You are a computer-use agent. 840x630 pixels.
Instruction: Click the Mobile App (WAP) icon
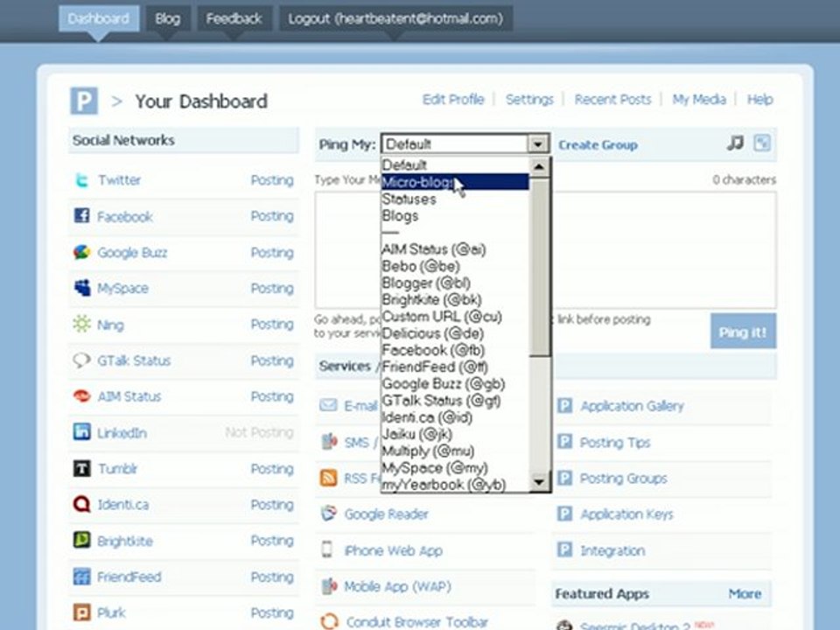point(328,585)
